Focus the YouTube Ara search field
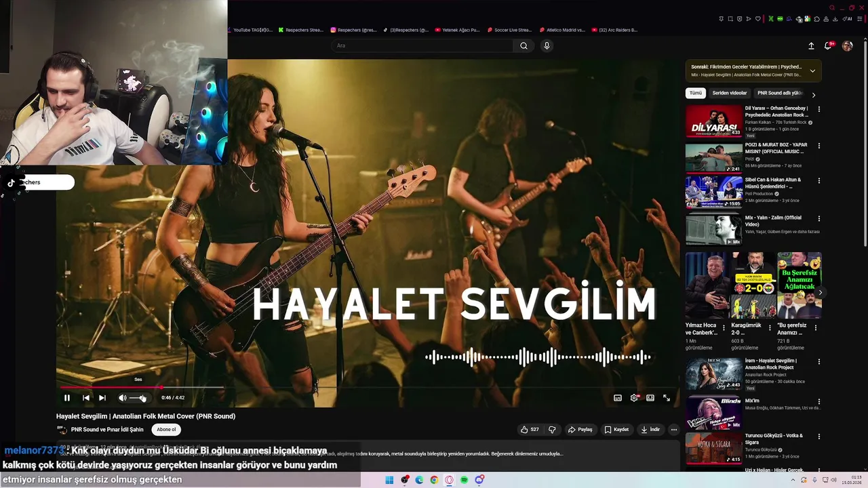The width and height of the screenshot is (868, 488). click(422, 45)
